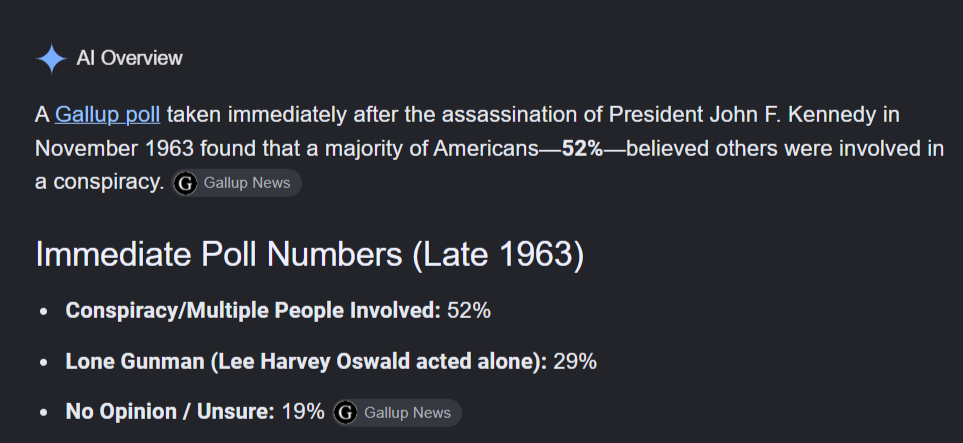Click the 19% value for No Opinion
This screenshot has width=963, height=443.
(302, 412)
